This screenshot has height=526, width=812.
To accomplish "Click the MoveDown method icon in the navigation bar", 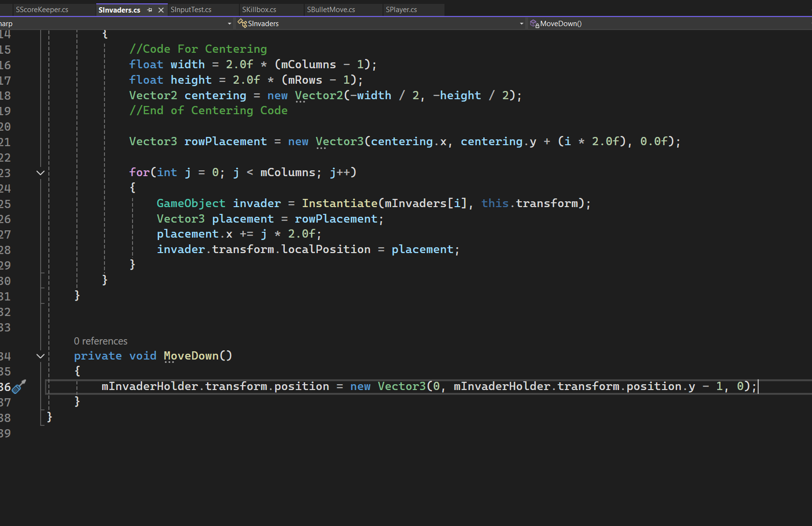I will pyautogui.click(x=534, y=24).
